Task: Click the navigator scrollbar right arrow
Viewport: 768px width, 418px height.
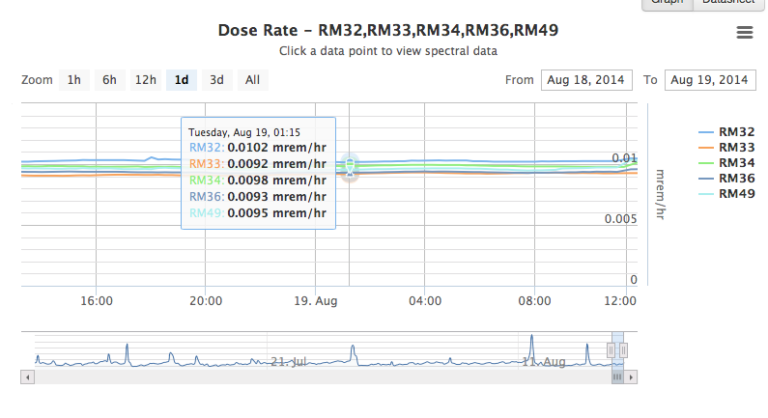Action: click(x=631, y=378)
